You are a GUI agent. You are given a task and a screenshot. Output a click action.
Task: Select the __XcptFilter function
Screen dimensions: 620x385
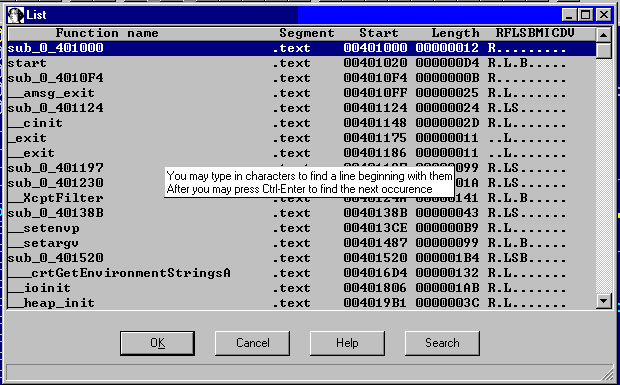point(302,198)
